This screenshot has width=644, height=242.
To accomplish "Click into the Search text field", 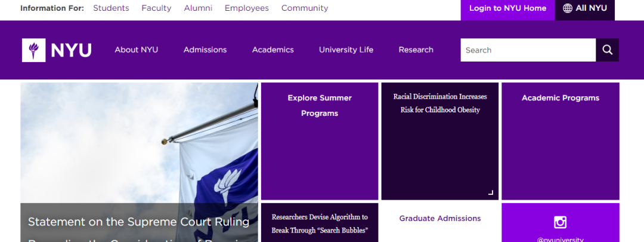I will [527, 50].
